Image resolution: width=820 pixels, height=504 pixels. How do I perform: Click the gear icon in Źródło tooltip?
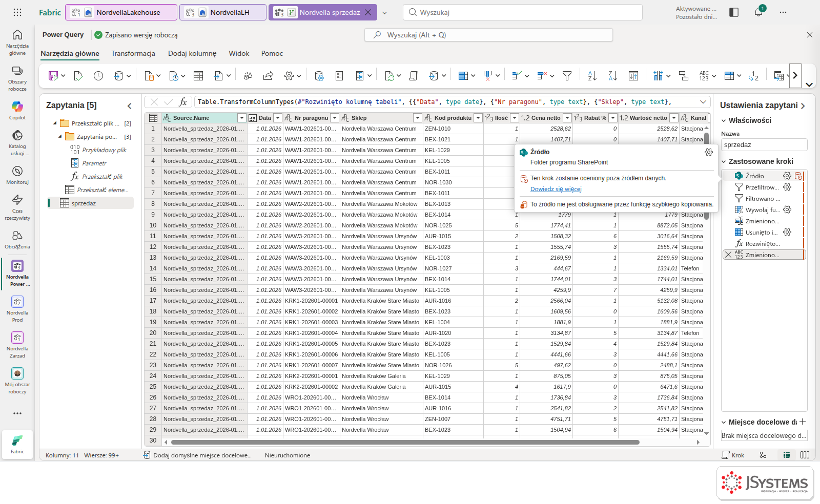point(709,152)
